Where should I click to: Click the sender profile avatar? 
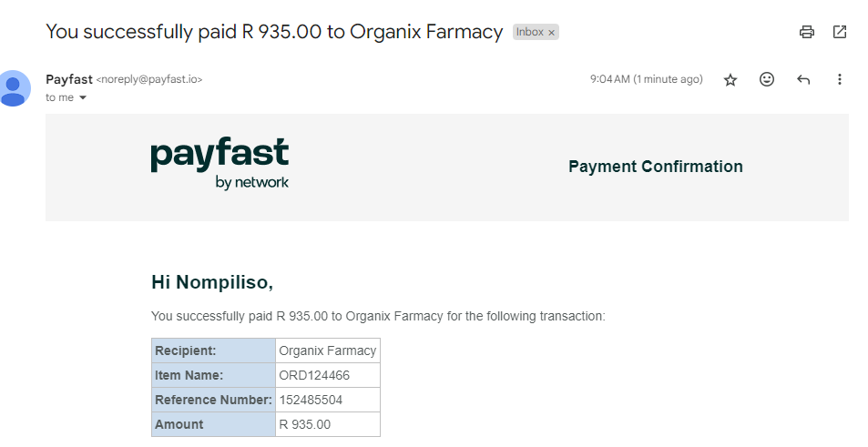pyautogui.click(x=12, y=88)
